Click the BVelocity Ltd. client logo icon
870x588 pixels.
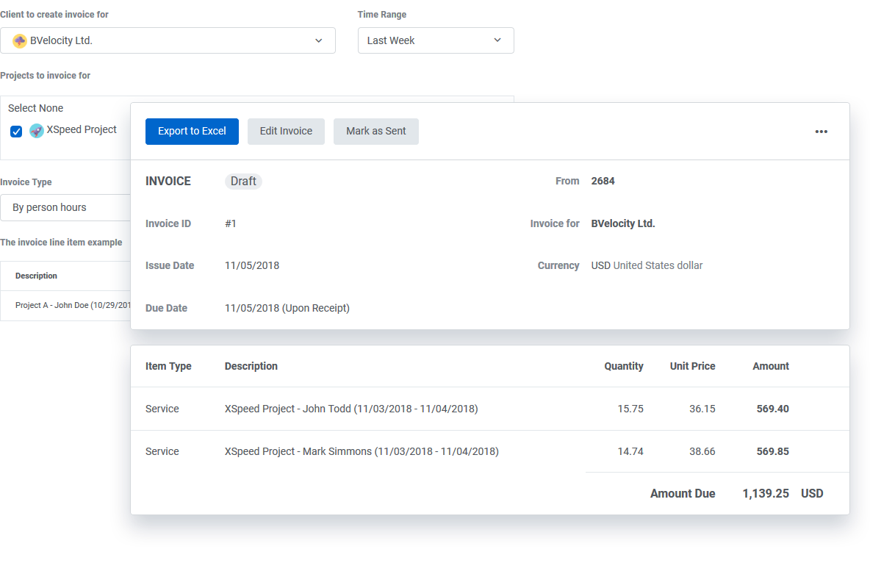[20, 41]
